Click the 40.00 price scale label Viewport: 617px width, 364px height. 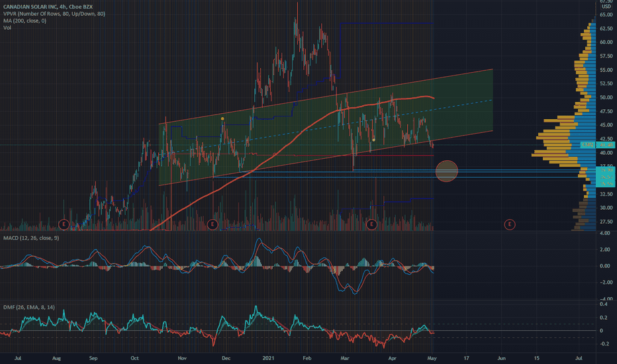606,153
